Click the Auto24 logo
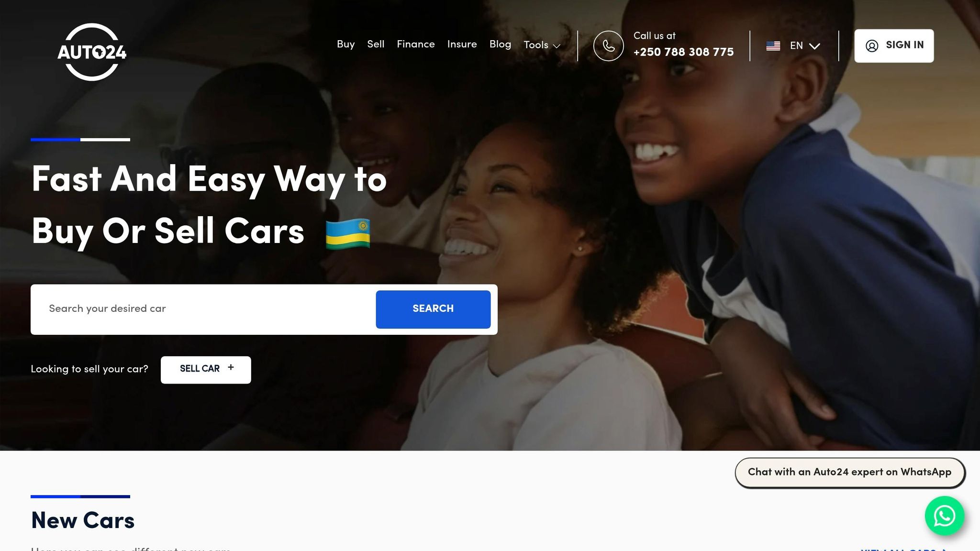Image resolution: width=980 pixels, height=551 pixels. (91, 52)
